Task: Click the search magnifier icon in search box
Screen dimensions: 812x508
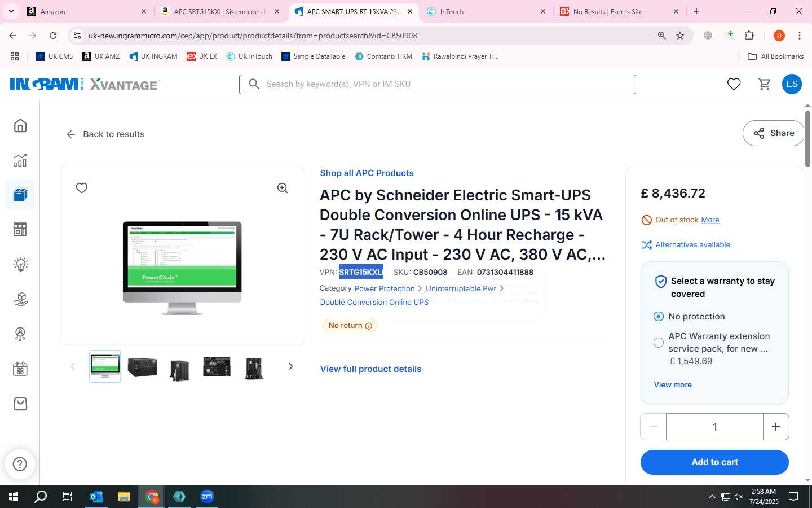Action: coord(254,84)
